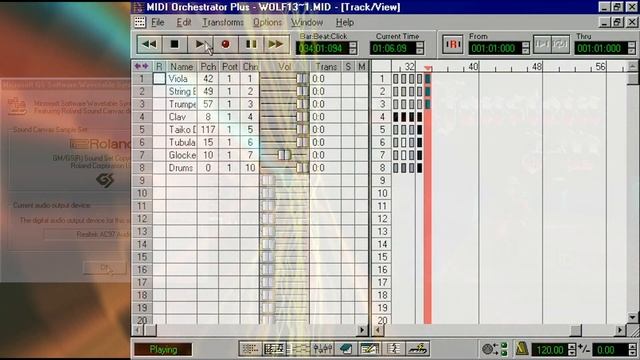Viewport: 640px width, 360px height.
Task: Open the Window menu
Action: coord(307,22)
